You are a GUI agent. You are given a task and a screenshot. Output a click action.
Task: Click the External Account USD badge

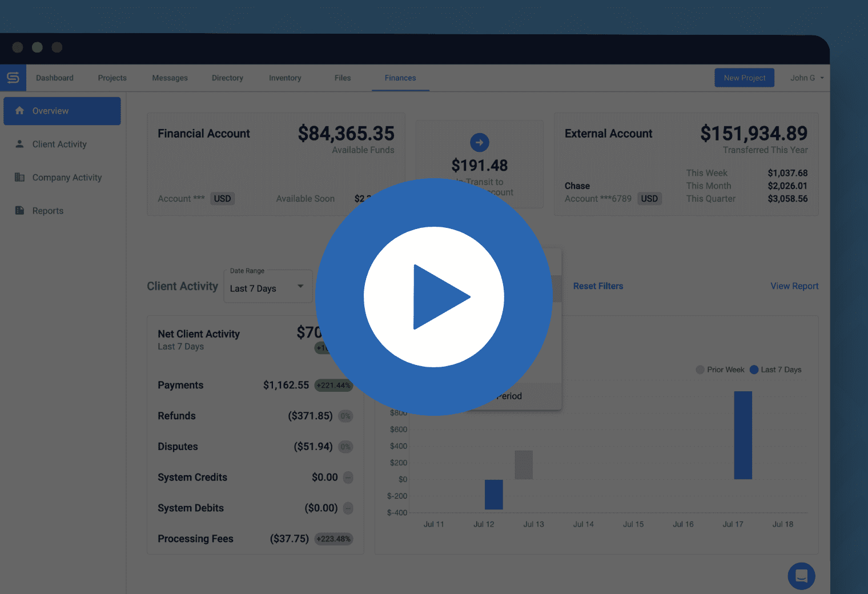click(x=649, y=199)
